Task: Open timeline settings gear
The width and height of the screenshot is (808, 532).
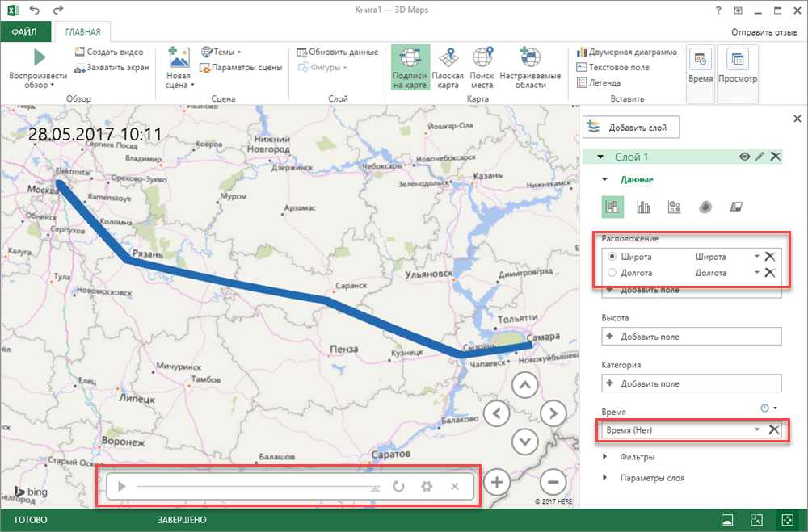Action: point(427,486)
